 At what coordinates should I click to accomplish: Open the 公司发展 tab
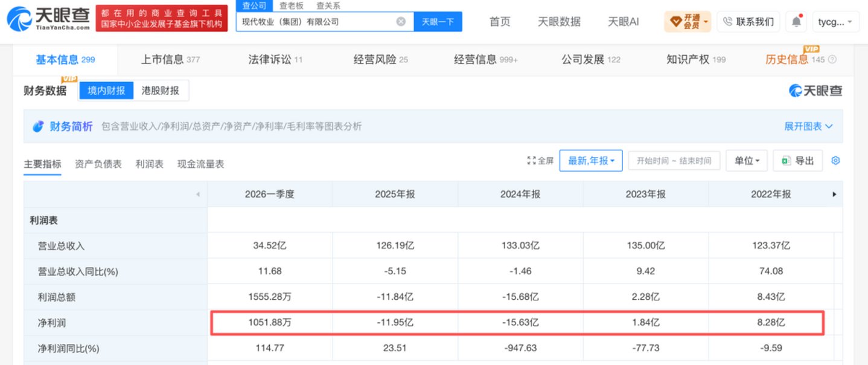tap(591, 59)
